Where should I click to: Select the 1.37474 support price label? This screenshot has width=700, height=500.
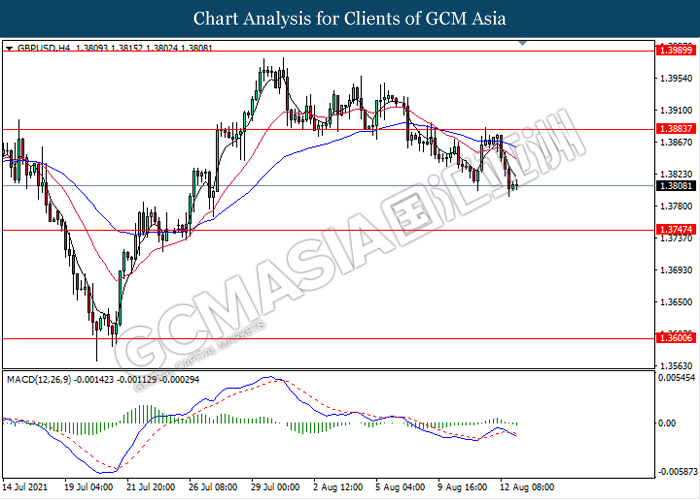[x=675, y=229]
